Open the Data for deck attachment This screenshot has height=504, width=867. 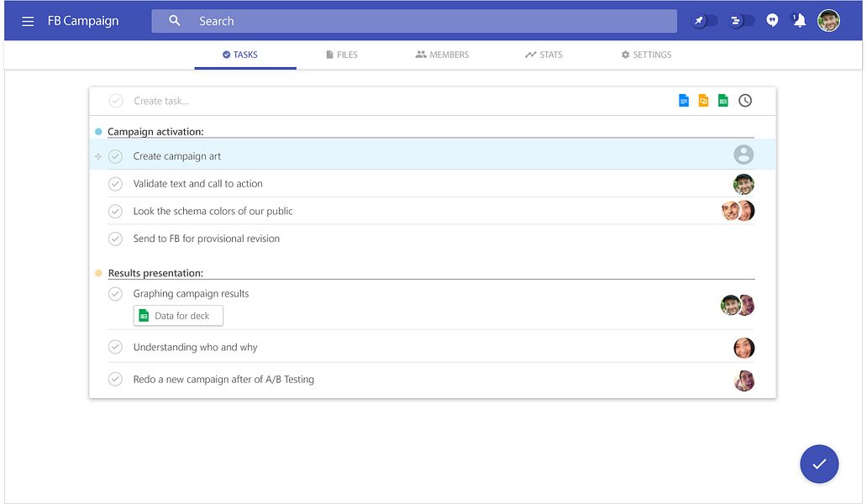(x=178, y=316)
